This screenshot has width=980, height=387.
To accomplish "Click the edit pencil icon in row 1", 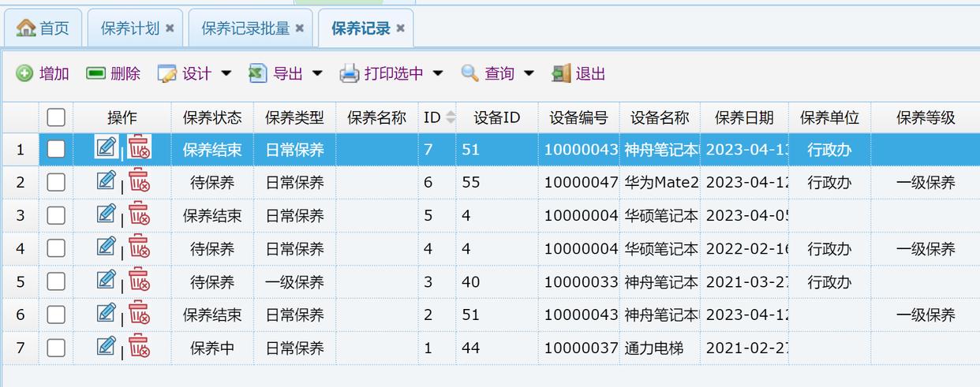I will point(106,147).
